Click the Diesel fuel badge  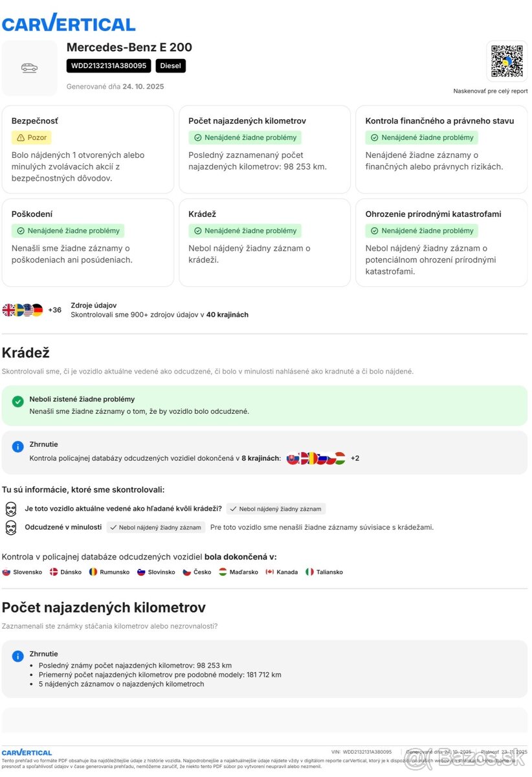(171, 65)
